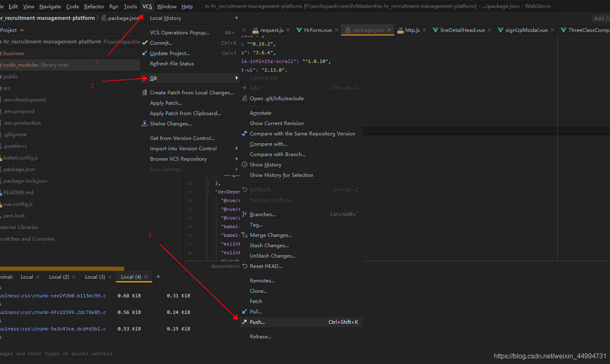The image size is (610, 364).
Task: Choose Rebase... in the Git submenu
Action: click(301, 336)
